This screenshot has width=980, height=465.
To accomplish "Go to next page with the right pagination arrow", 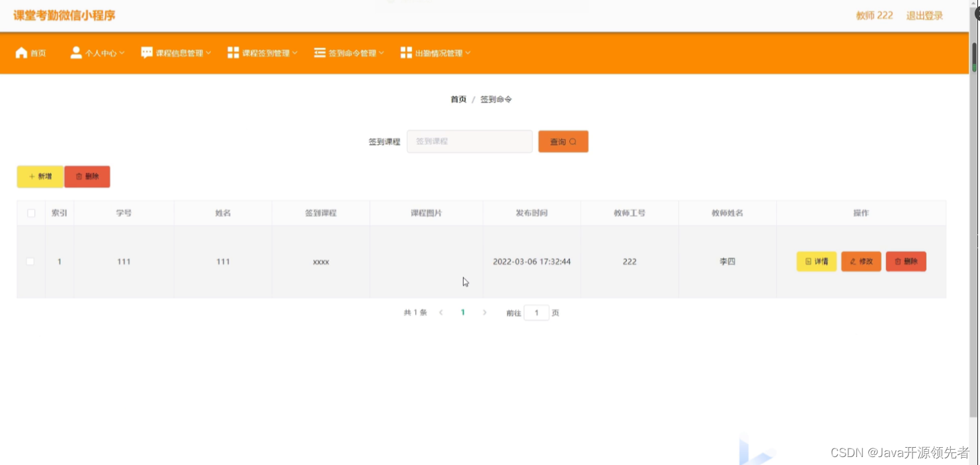I will click(x=485, y=312).
